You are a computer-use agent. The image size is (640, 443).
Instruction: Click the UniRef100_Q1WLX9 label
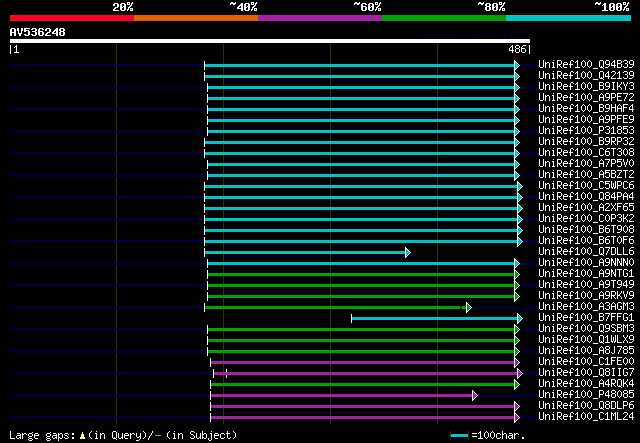(586, 340)
